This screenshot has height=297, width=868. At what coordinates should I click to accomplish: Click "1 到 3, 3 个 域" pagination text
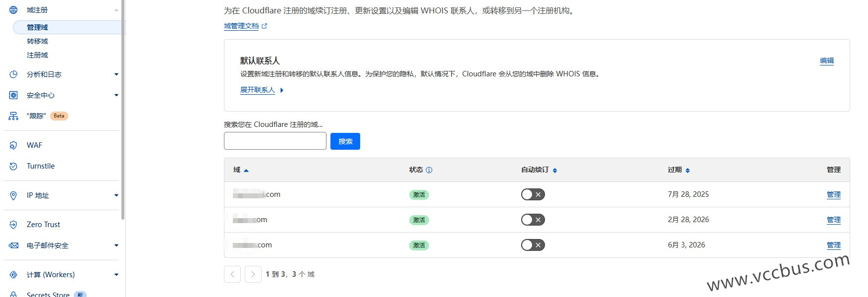(x=290, y=274)
